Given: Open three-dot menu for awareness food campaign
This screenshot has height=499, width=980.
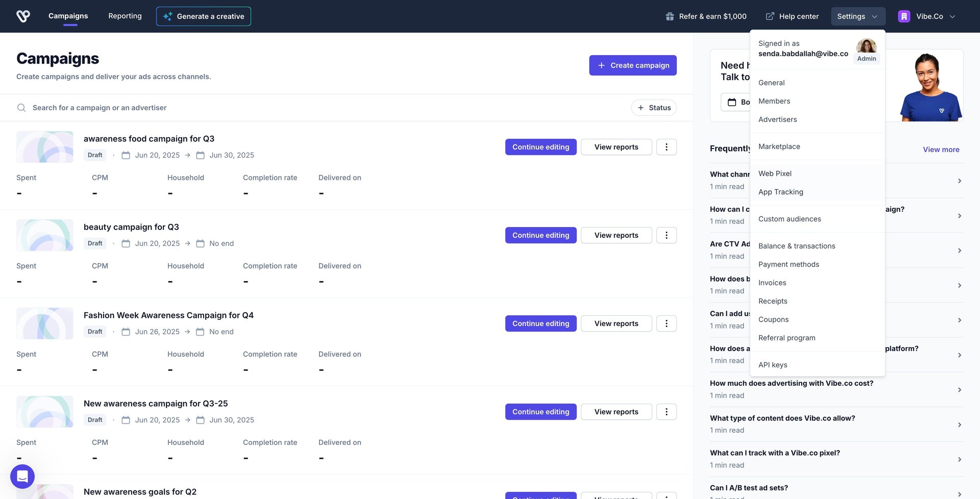Looking at the screenshot, I should [666, 147].
